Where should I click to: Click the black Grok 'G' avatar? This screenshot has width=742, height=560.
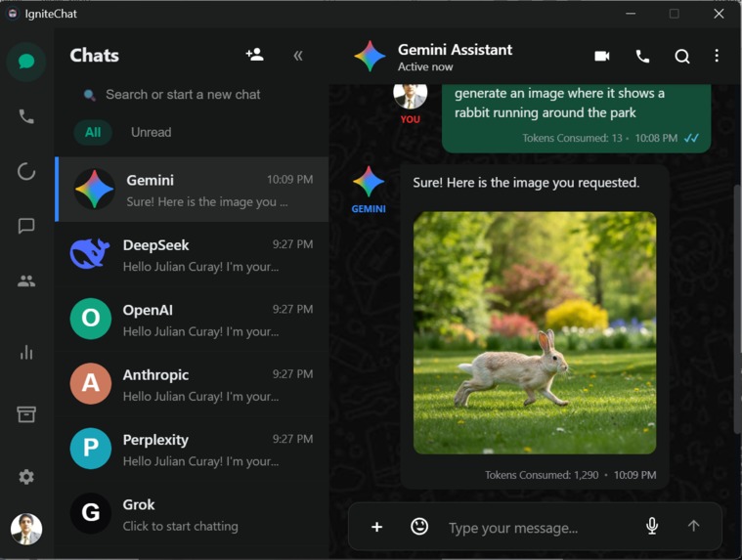[x=90, y=513]
